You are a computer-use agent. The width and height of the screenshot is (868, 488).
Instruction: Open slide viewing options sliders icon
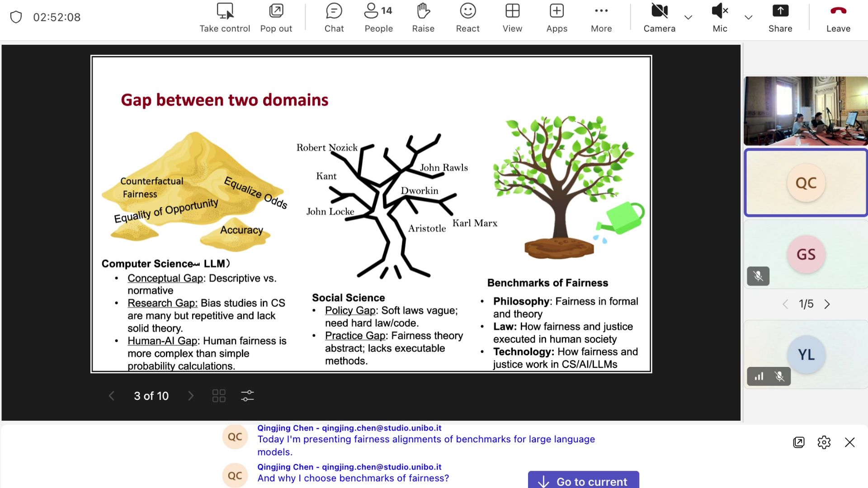coord(247,396)
